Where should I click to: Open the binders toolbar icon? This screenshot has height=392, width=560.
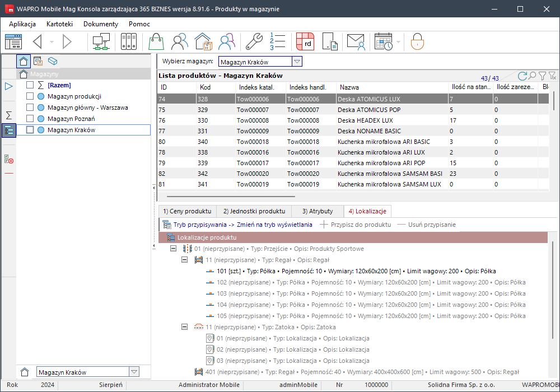coord(129,42)
